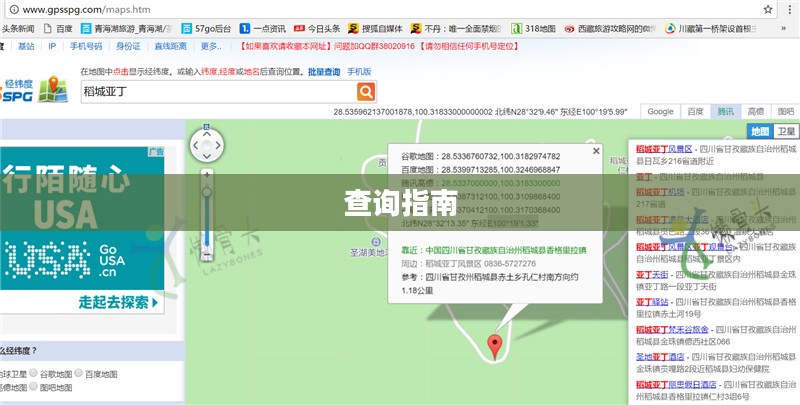
Task: Click the coordinates readout above the map
Action: [480, 111]
